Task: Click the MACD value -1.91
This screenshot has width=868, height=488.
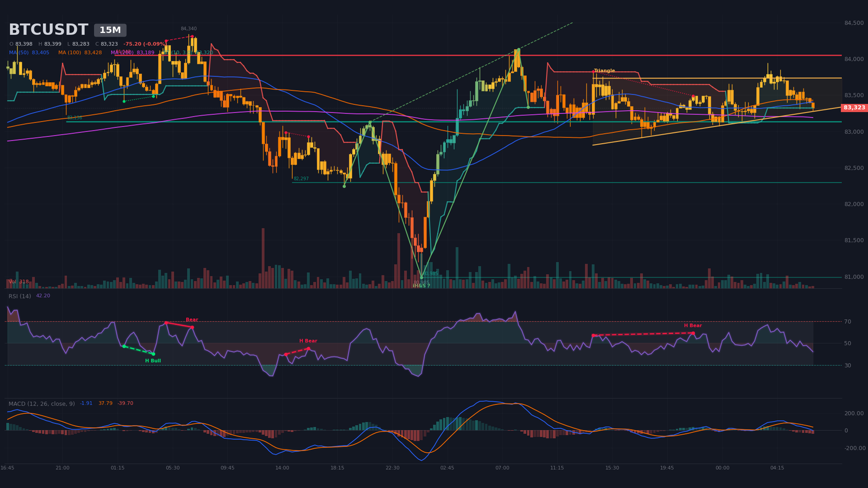Action: pos(86,403)
